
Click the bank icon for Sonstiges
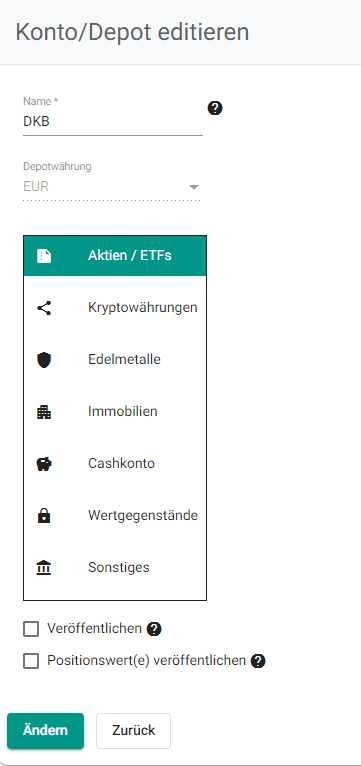click(x=44, y=568)
